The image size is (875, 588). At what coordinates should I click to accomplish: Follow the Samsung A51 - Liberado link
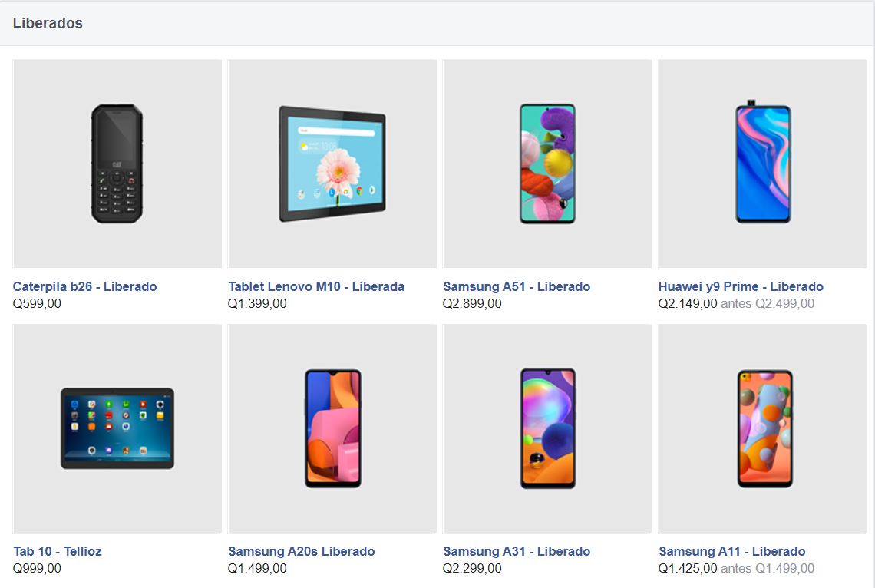click(x=517, y=287)
